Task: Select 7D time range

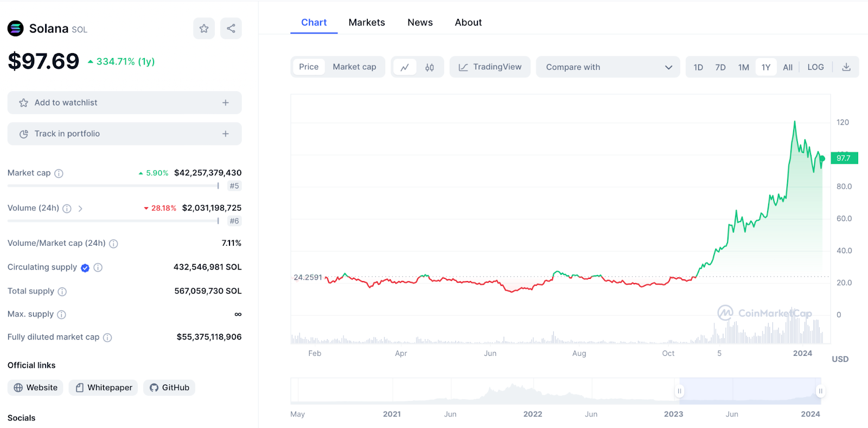Action: point(720,67)
